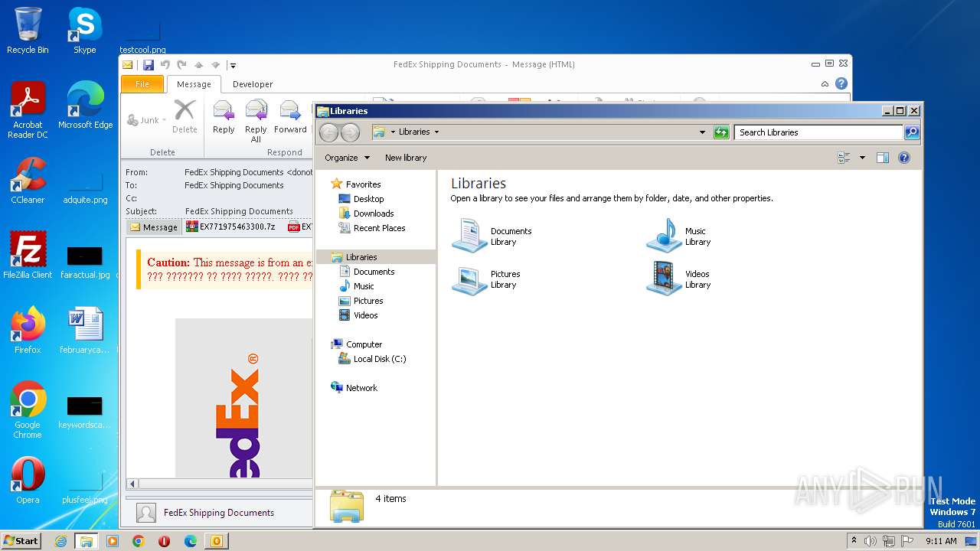Switch to the Message ribbon tab
The width and height of the screenshot is (980, 551).
tap(194, 84)
